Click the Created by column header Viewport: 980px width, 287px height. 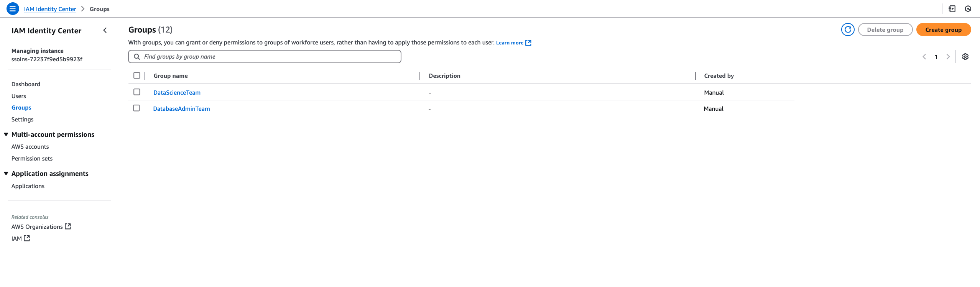[719, 76]
